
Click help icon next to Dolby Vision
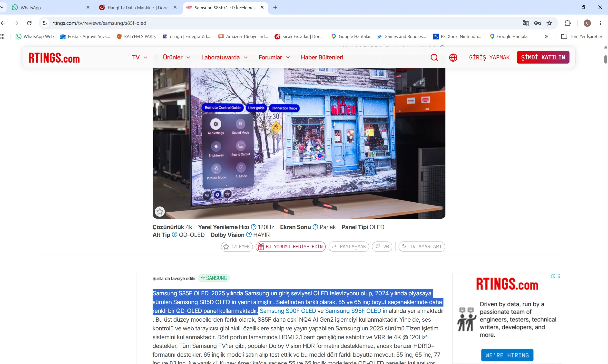[249, 235]
